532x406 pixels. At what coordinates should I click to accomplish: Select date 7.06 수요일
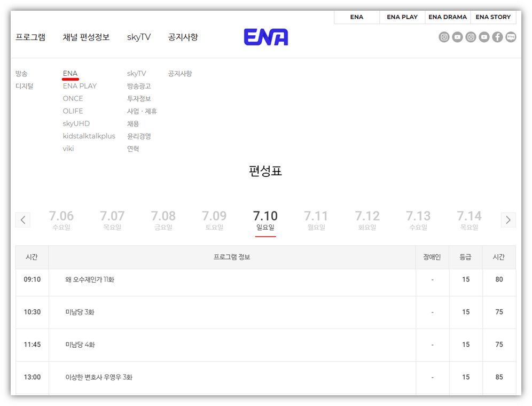61,220
